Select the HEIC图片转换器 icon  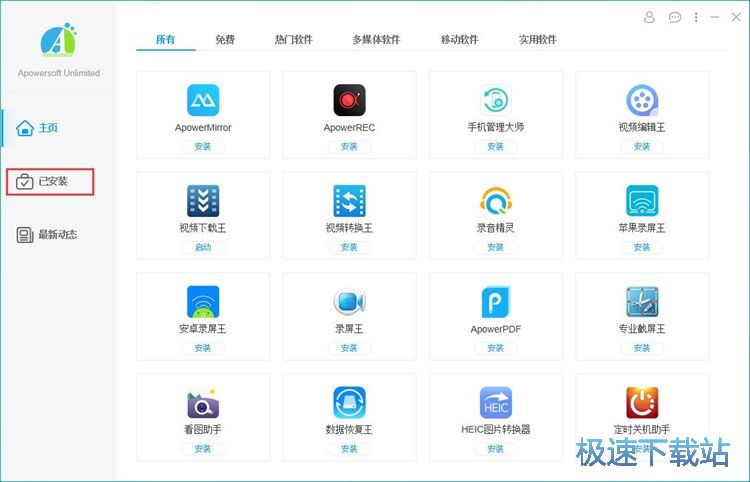pos(496,403)
